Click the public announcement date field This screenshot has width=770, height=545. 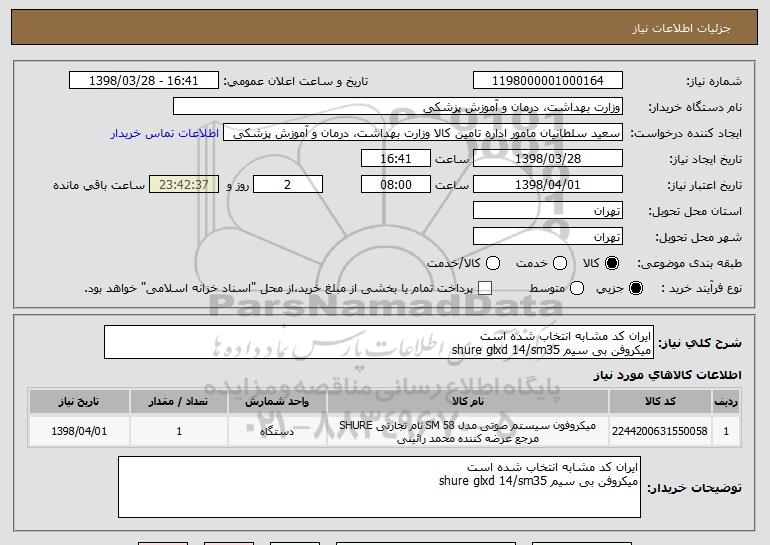tap(144, 81)
